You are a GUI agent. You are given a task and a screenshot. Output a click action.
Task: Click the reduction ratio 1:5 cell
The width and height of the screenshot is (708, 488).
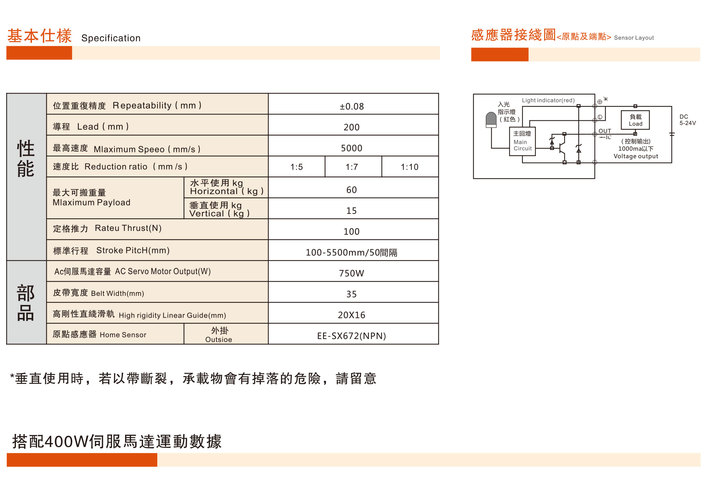pos(297,167)
